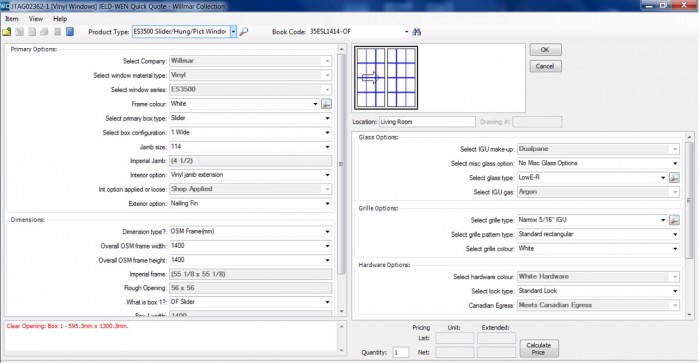Expand the Dimension type dropdown

point(327,232)
